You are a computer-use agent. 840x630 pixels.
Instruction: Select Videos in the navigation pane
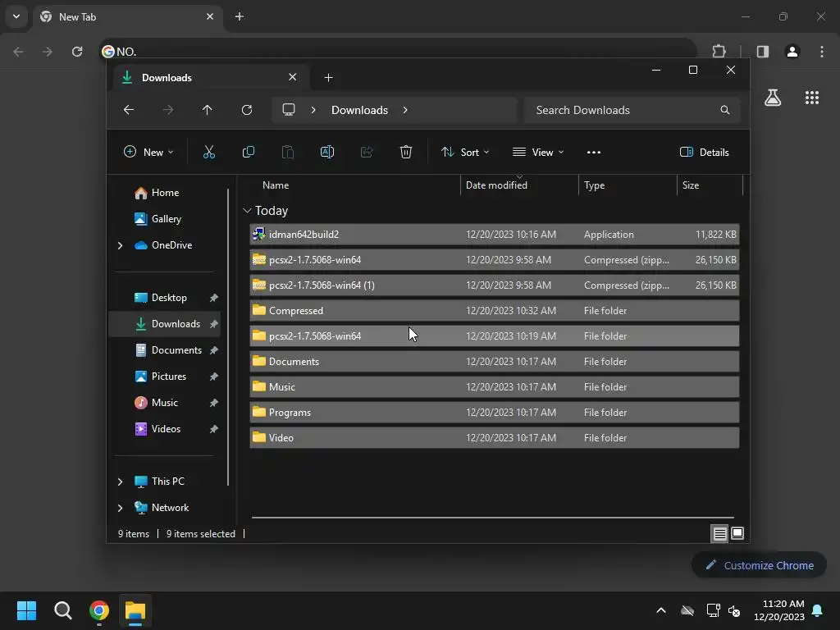(166, 428)
